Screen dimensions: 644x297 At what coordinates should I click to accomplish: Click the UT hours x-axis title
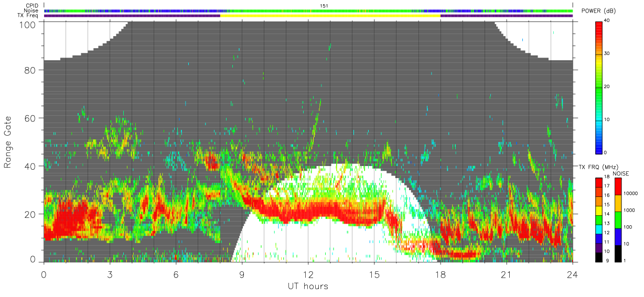pos(308,286)
